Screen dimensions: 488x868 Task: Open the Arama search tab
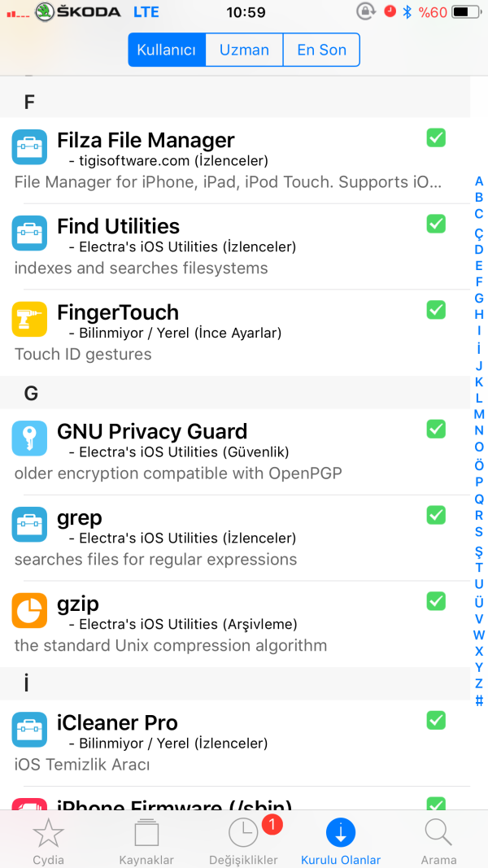pos(438,840)
